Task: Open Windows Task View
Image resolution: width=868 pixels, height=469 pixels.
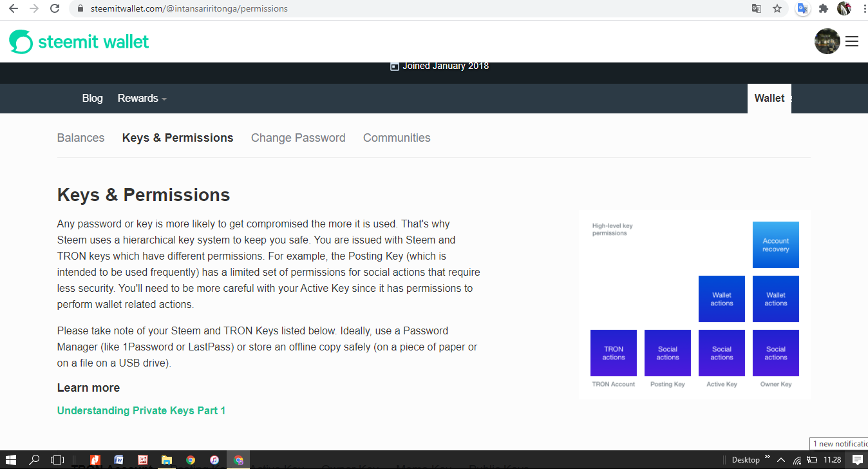Action: pos(57,460)
